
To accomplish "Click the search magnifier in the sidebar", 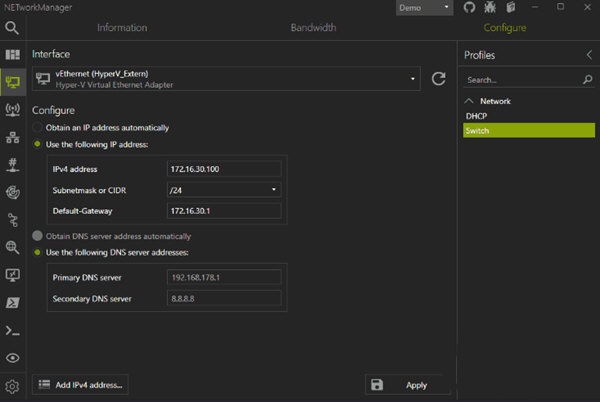I will click(x=12, y=28).
